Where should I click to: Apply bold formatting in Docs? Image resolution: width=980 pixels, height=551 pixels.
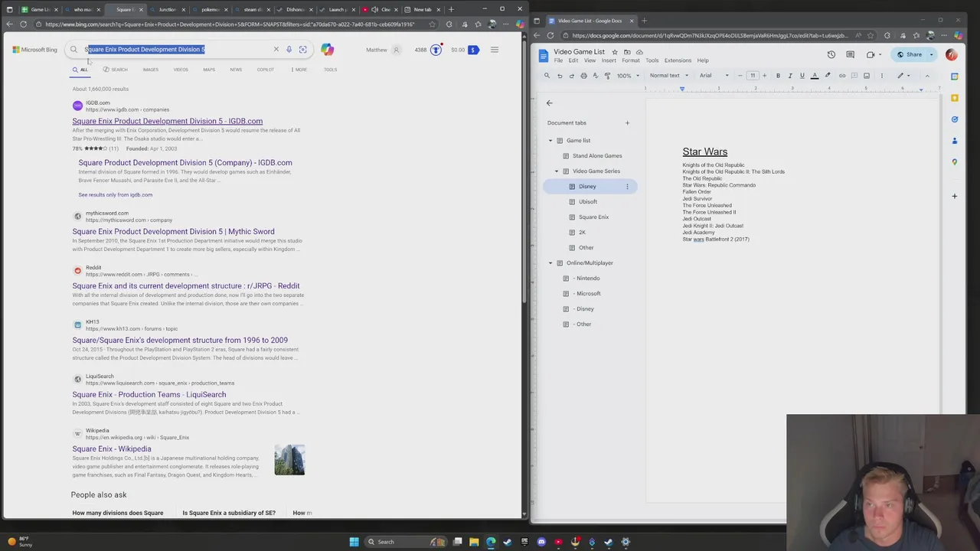pos(778,76)
